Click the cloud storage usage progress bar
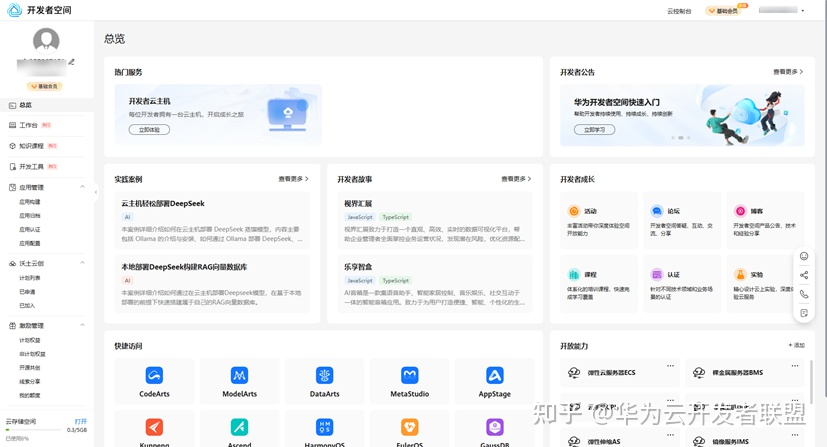Image resolution: width=827 pixels, height=447 pixels. click(x=34, y=430)
